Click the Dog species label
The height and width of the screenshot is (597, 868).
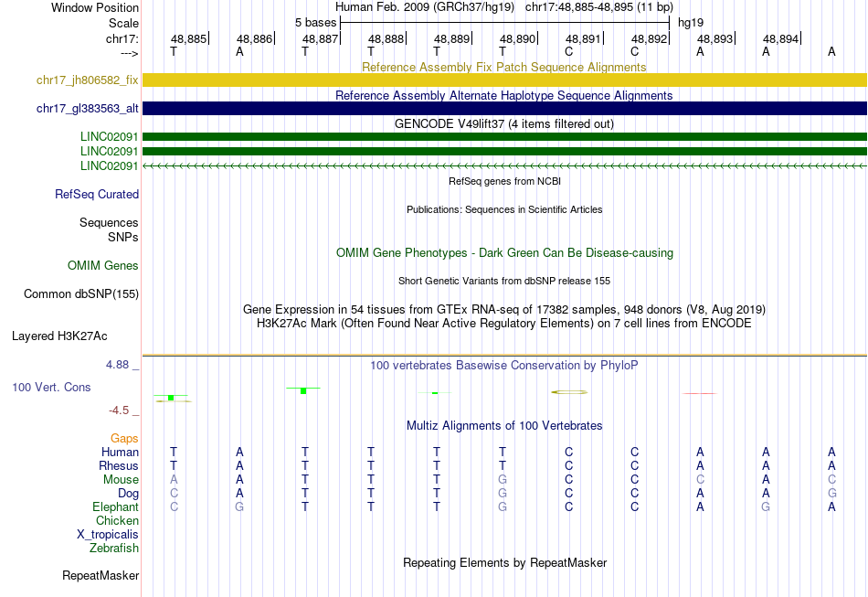pos(129,494)
